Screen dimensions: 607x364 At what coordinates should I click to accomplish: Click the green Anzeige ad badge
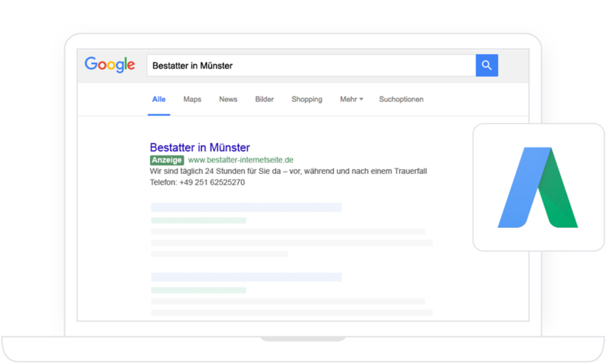(167, 160)
